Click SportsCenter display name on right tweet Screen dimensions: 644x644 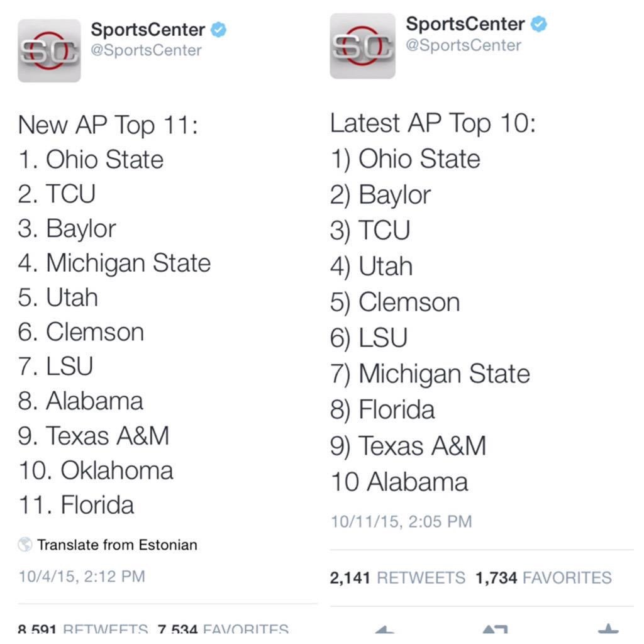click(x=465, y=24)
